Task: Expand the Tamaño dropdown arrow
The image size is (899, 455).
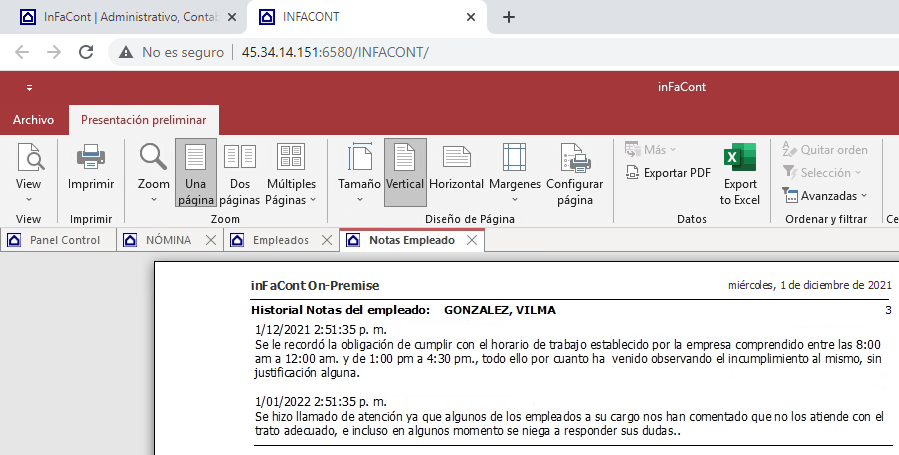Action: tap(359, 199)
